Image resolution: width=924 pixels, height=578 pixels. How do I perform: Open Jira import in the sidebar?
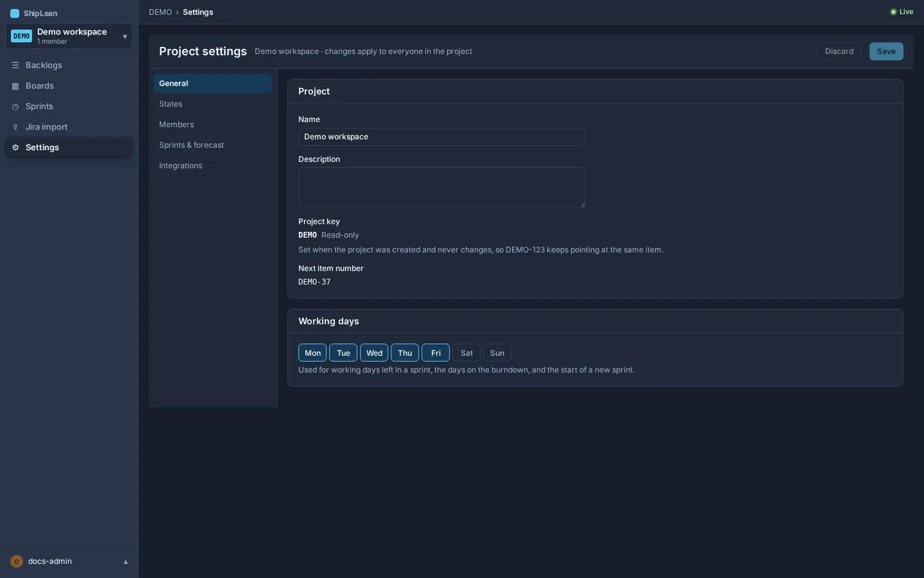[69, 127]
